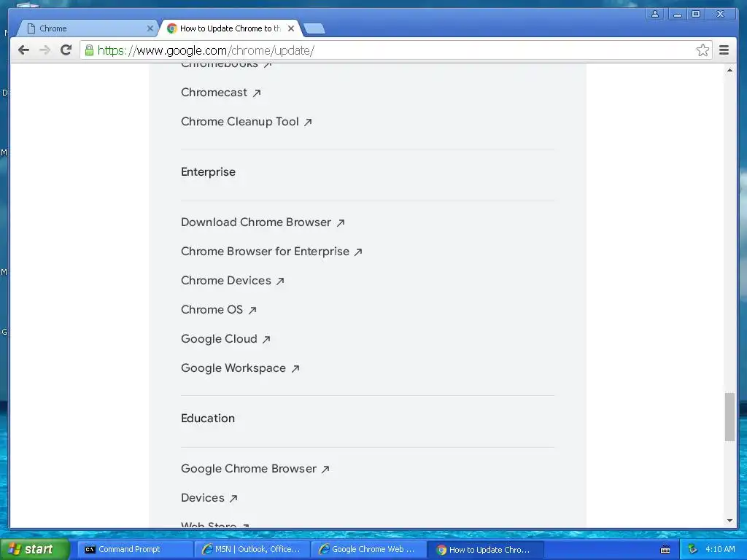Click the system tray network icon
The height and width of the screenshot is (560, 747).
692,549
